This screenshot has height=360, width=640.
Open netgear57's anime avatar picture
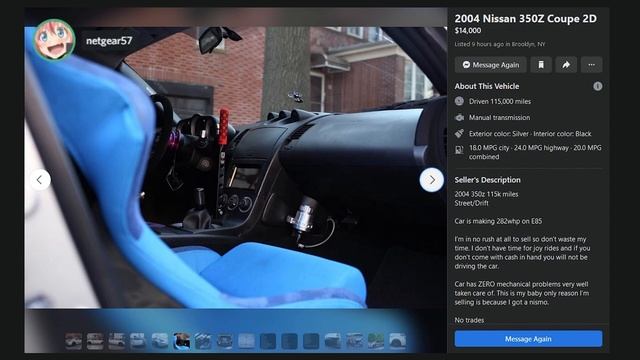point(54,40)
